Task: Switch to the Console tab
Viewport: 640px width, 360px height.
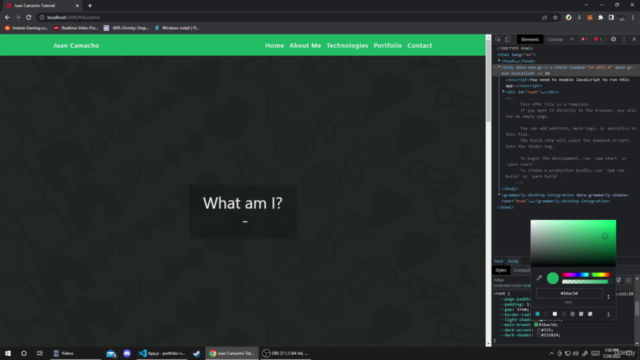Action: (555, 39)
